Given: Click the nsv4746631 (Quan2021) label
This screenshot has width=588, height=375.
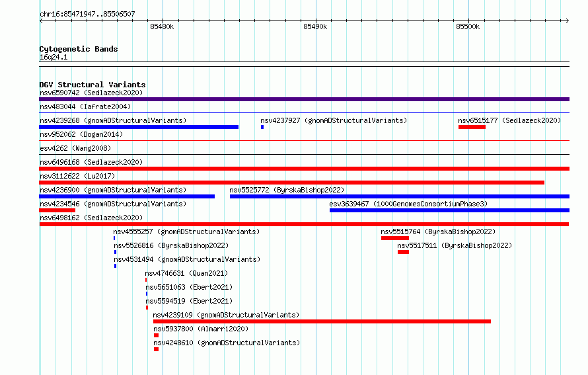Looking at the screenshot, I should (186, 273).
